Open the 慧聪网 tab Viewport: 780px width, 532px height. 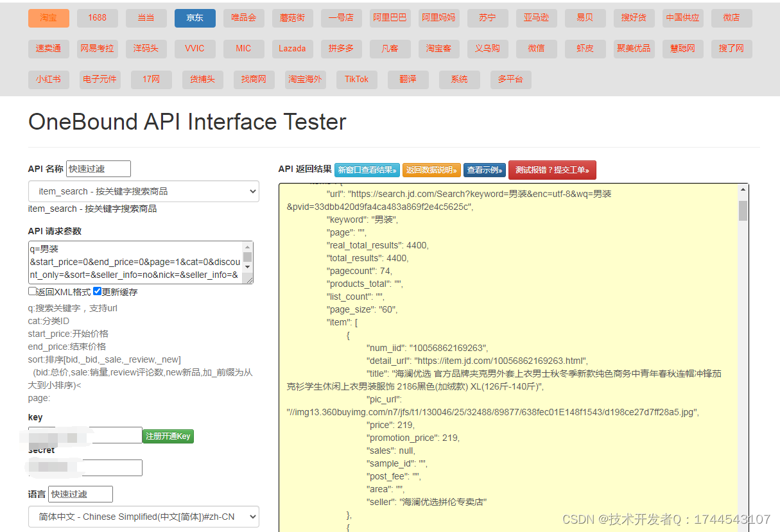click(683, 49)
